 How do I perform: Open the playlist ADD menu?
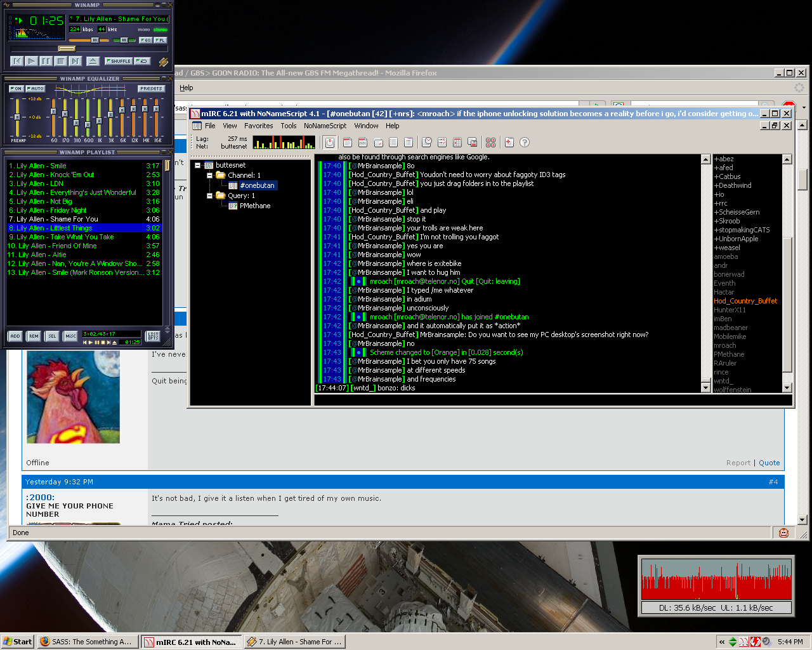coord(15,336)
